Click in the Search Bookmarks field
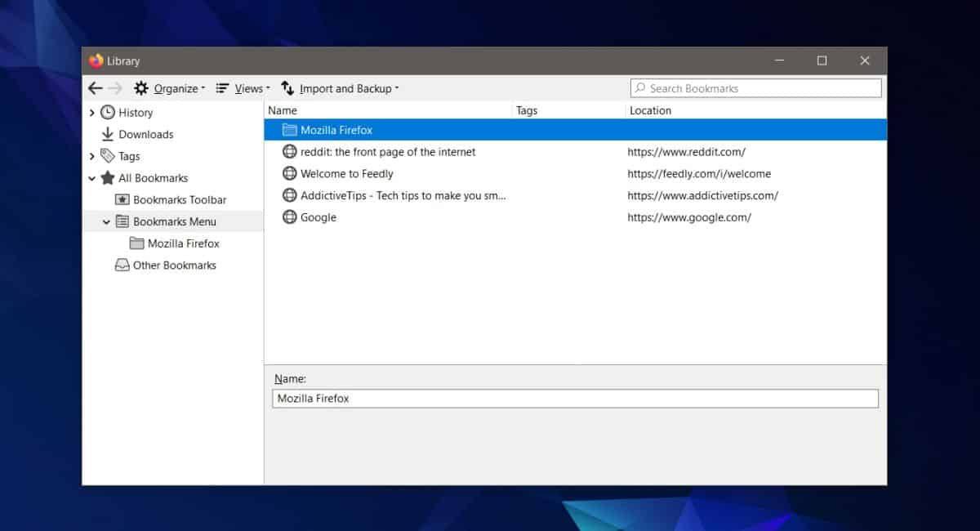Screen dimensions: 980x531 [756, 88]
